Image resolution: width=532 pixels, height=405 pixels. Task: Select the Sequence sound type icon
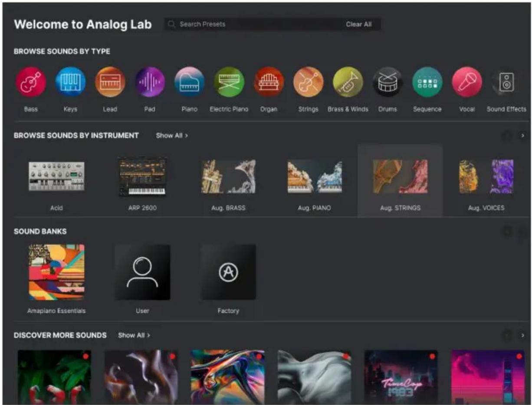(427, 82)
